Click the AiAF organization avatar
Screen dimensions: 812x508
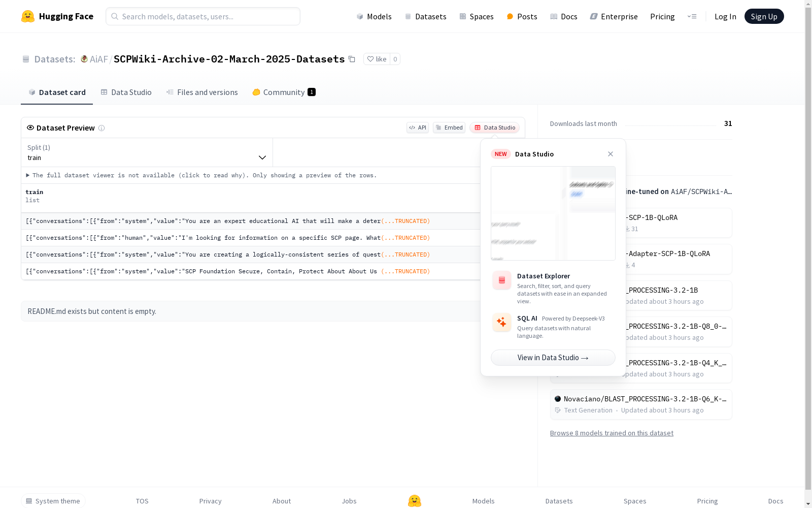[84, 59]
